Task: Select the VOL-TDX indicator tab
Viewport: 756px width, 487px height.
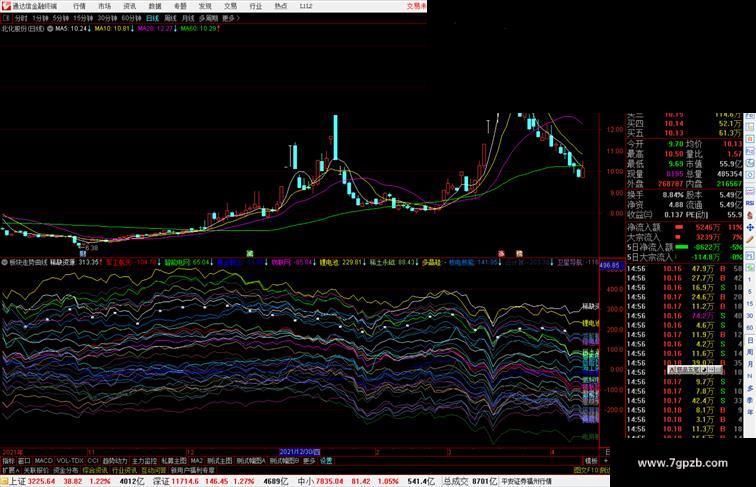Action: 70,461
